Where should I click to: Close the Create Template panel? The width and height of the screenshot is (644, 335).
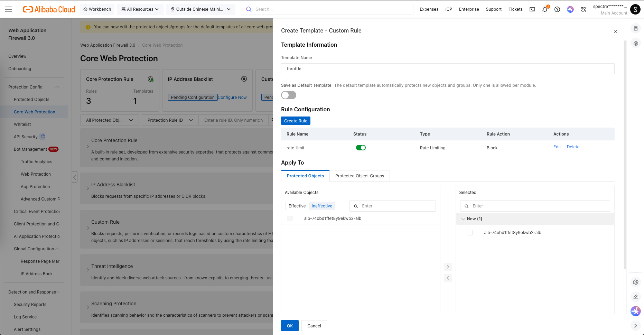616,31
